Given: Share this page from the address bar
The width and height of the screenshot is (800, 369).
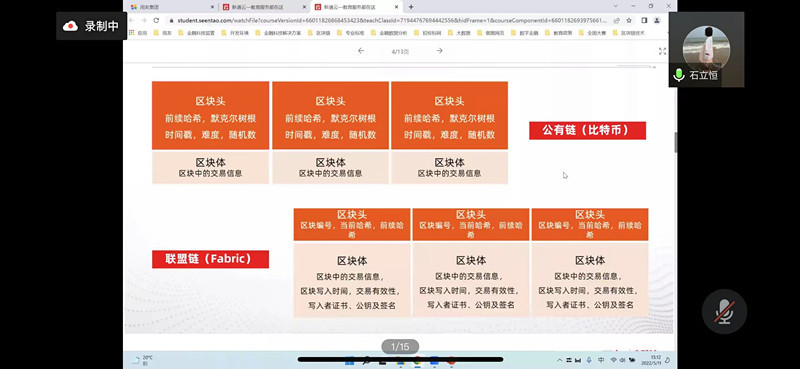Looking at the screenshot, I should coord(616,20).
